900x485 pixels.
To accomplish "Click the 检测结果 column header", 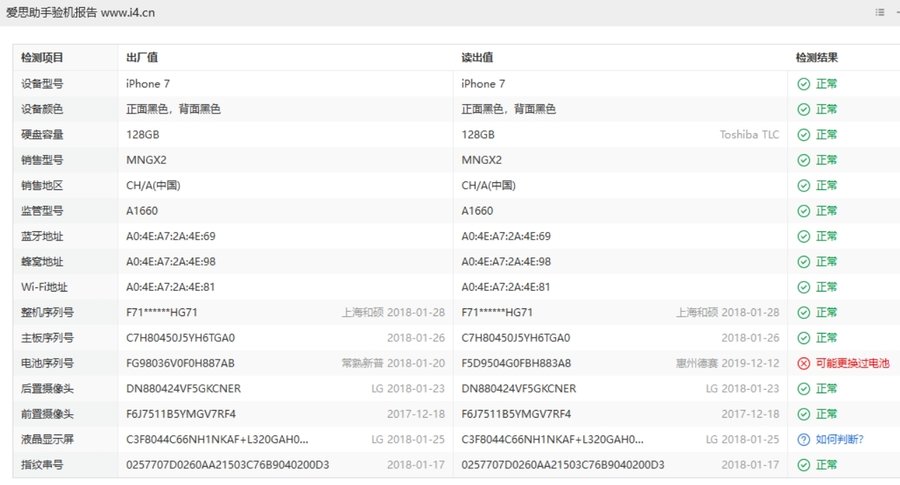I will coord(816,57).
